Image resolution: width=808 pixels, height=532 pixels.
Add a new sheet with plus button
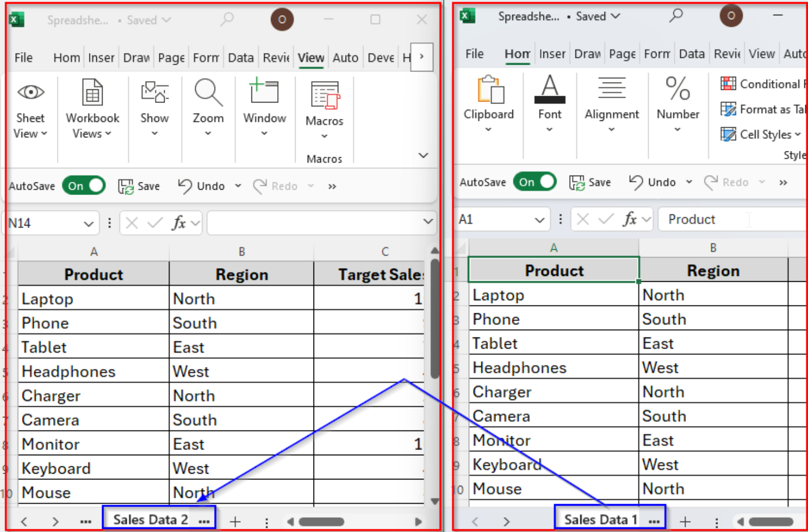235,521
